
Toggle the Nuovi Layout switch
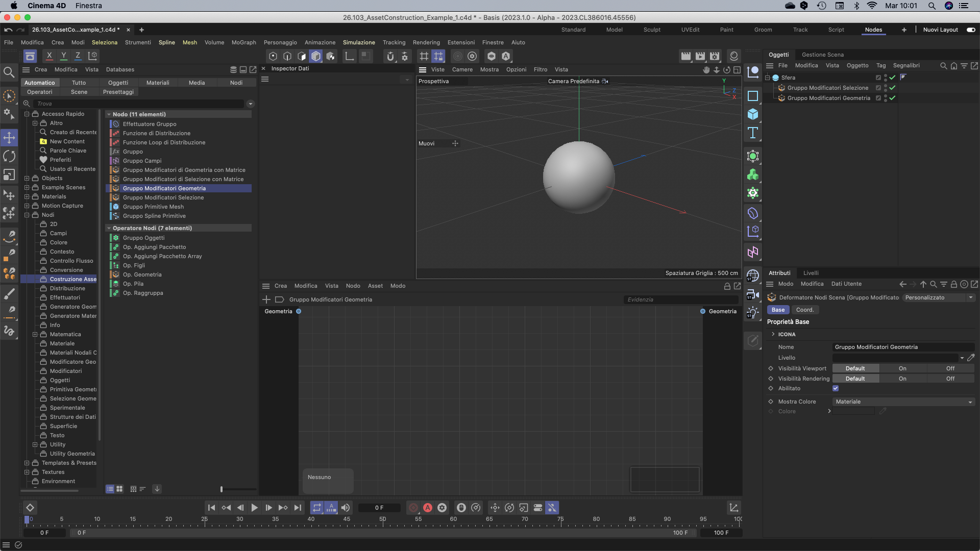(x=971, y=30)
